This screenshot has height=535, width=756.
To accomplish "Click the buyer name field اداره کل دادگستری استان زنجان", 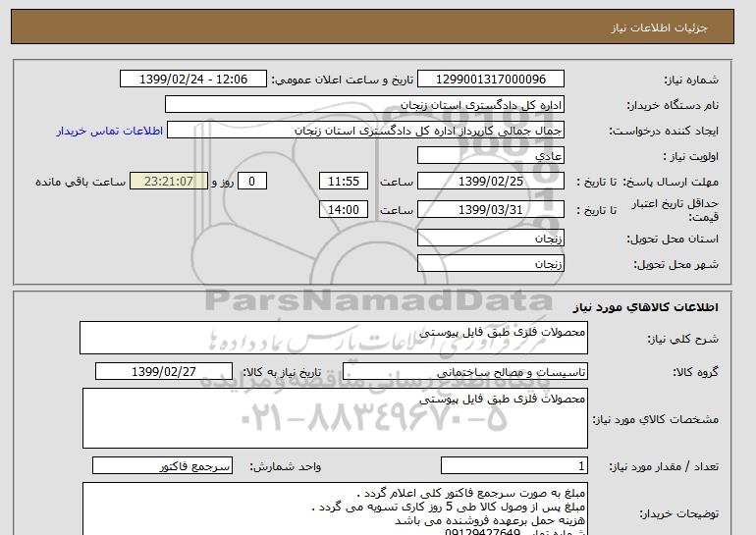I will [364, 105].
